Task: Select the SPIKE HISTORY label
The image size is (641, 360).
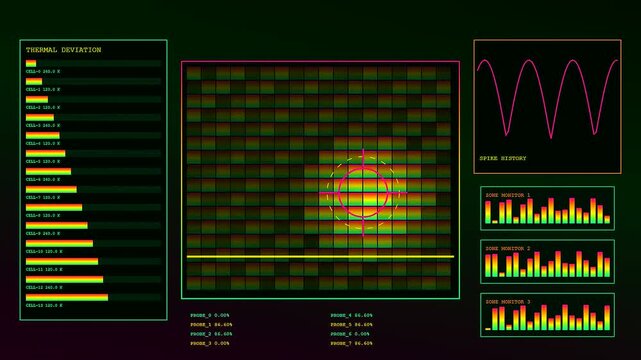Action: point(503,158)
